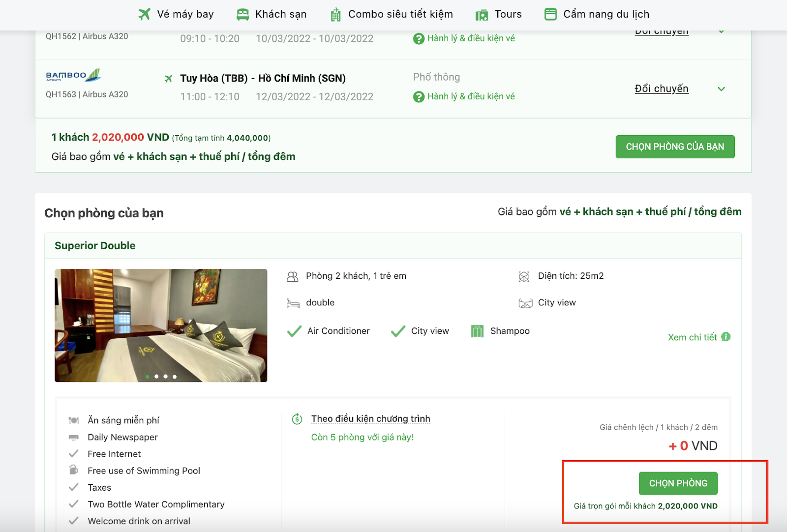This screenshot has width=787, height=532.
Task: Open Cẩm nang du lịch menu item
Action: (x=597, y=14)
